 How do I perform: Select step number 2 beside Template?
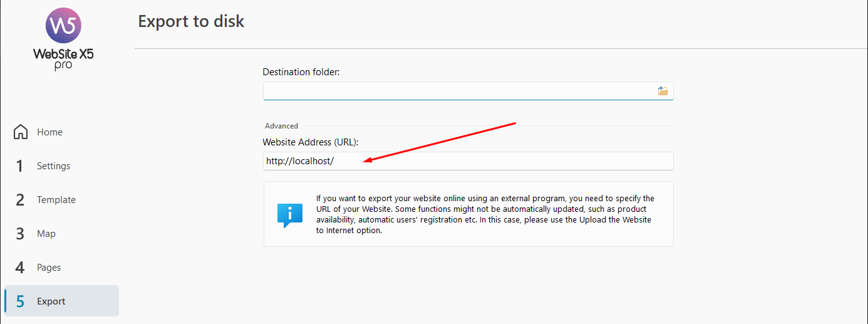[20, 200]
